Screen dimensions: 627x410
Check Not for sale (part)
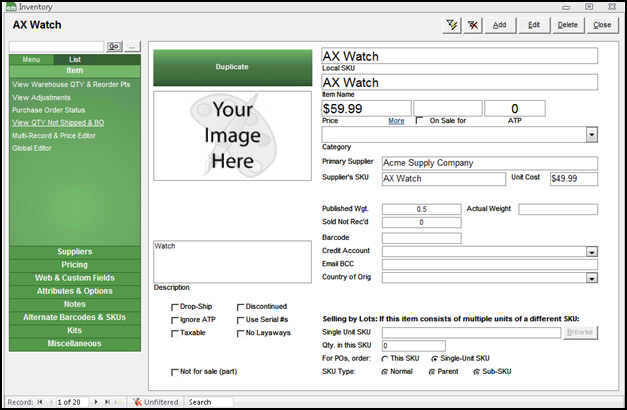coord(175,372)
